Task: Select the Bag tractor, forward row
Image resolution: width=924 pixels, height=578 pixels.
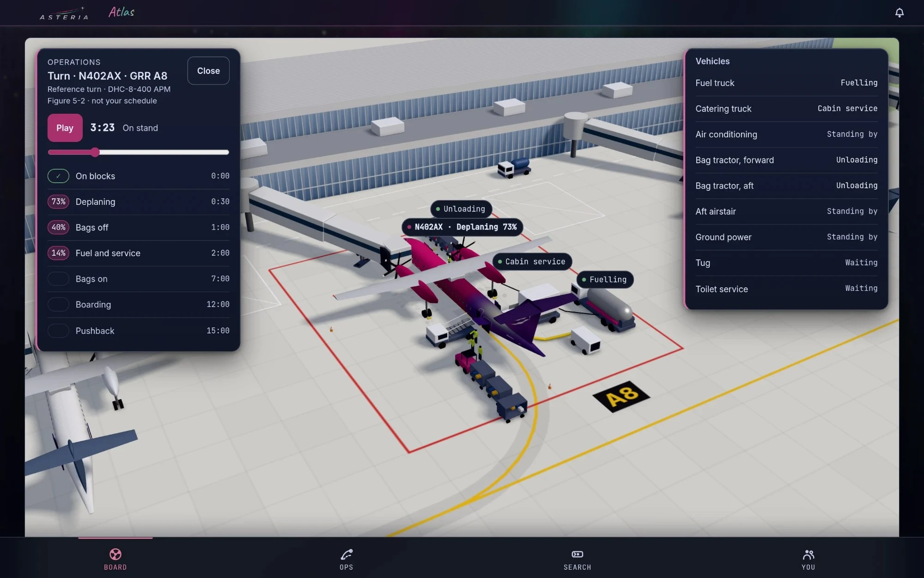Action: (786, 160)
